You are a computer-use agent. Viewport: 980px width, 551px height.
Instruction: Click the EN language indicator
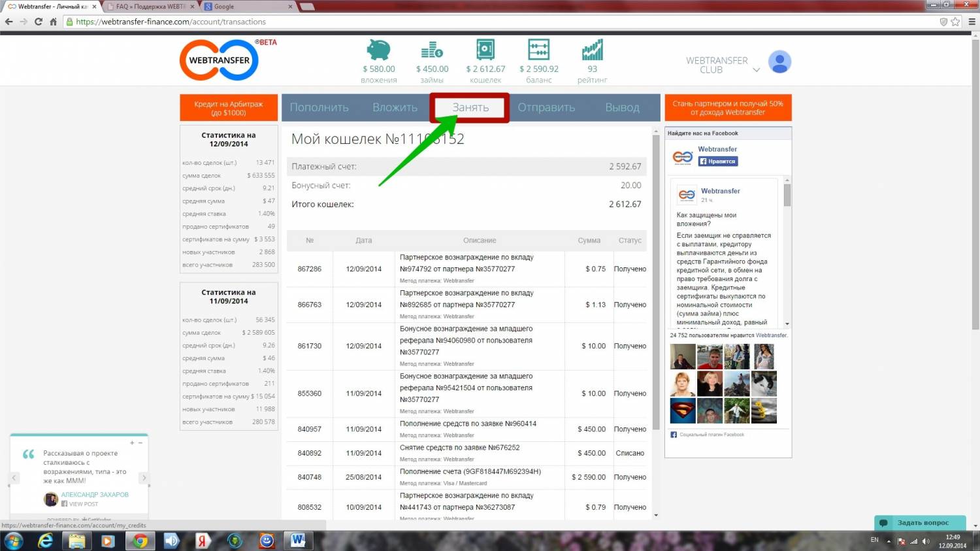pos(875,540)
